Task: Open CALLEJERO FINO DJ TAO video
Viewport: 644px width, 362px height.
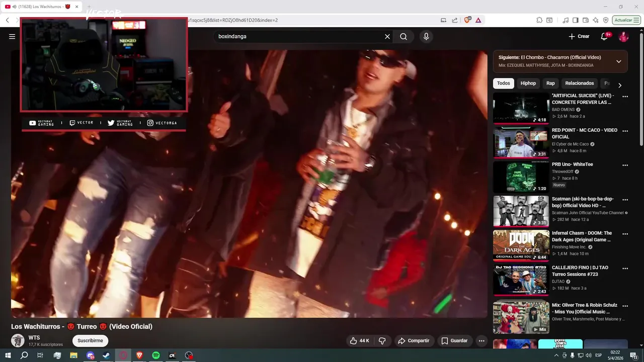Action: click(521, 280)
